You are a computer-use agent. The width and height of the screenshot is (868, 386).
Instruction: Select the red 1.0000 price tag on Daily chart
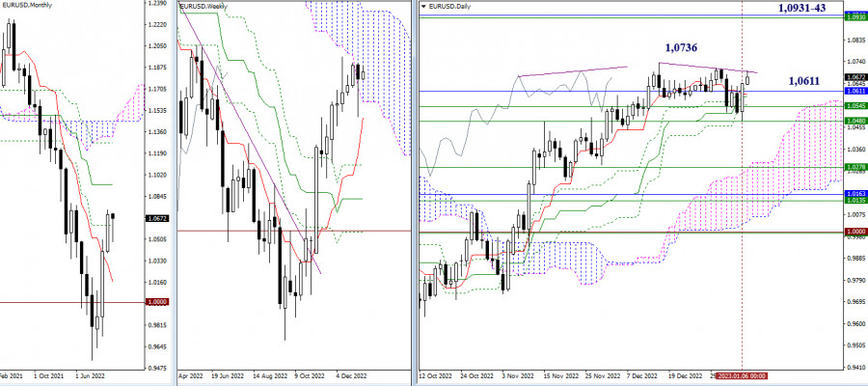(x=854, y=233)
